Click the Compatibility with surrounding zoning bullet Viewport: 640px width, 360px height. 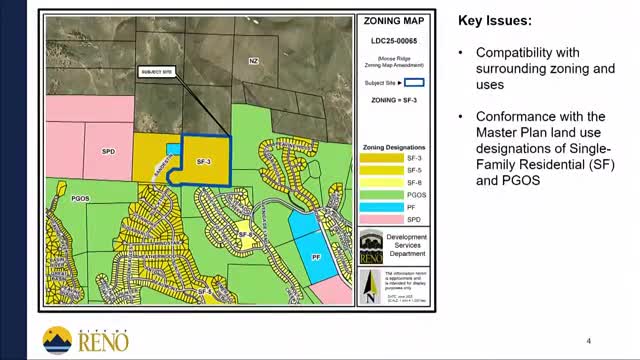[545, 69]
